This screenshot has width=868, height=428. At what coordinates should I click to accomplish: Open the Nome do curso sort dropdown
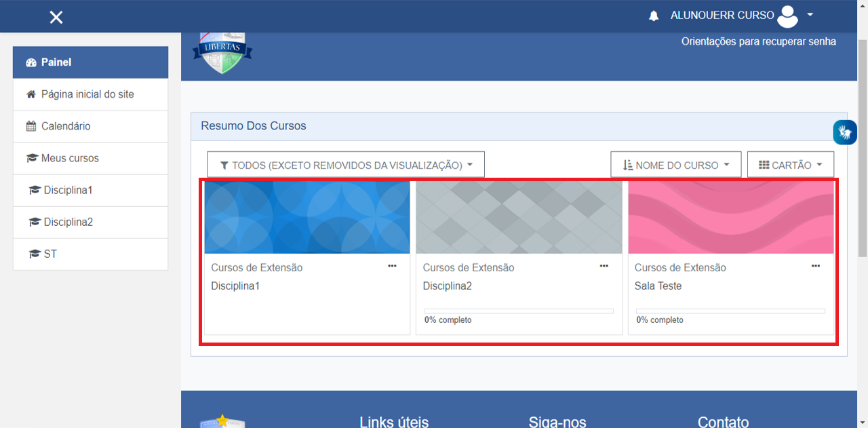click(675, 165)
